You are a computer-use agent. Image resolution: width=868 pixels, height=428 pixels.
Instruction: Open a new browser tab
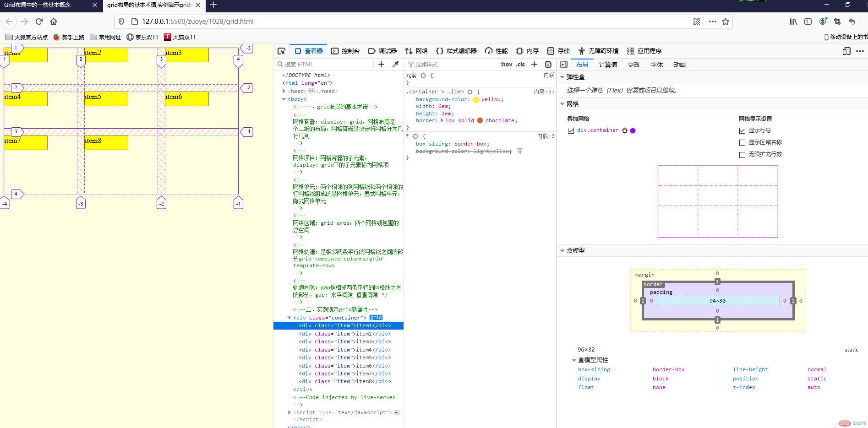coord(213,5)
